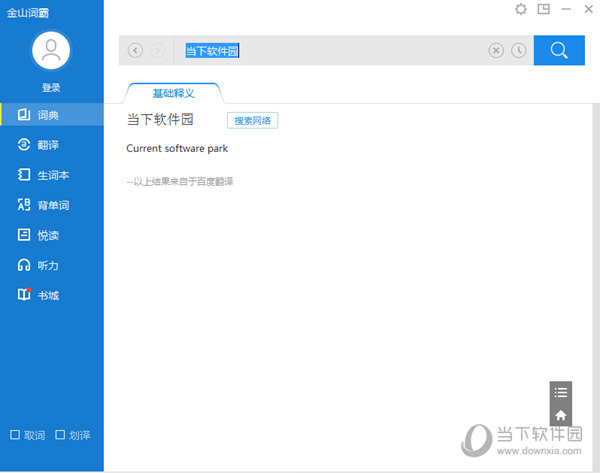
Task: Click the blue magnifier search button
Action: coord(559,50)
